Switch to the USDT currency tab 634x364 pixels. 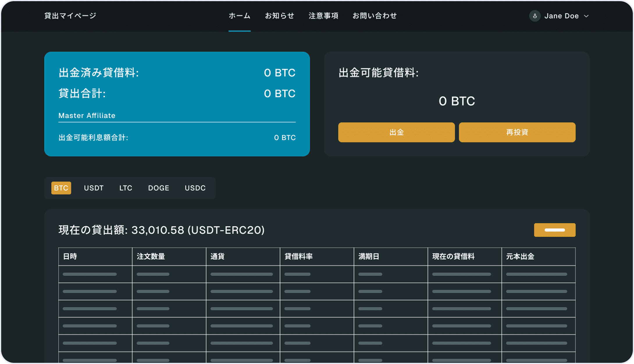pos(94,188)
